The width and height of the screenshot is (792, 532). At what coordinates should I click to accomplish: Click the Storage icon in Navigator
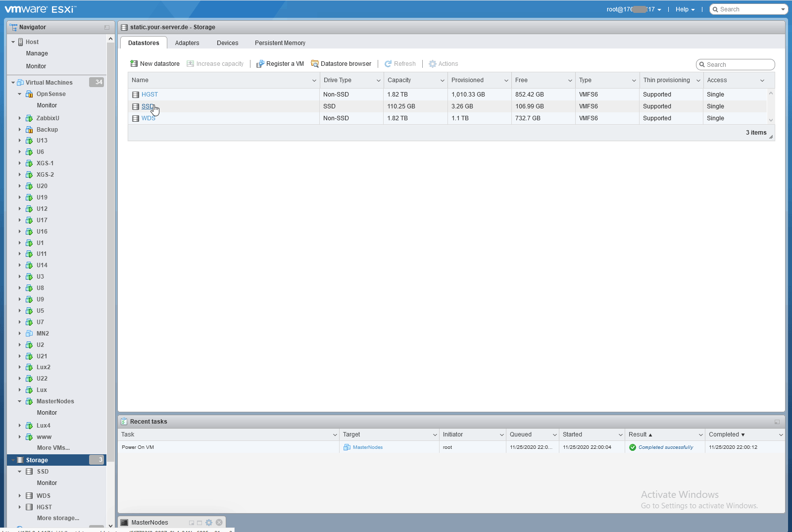(x=20, y=460)
